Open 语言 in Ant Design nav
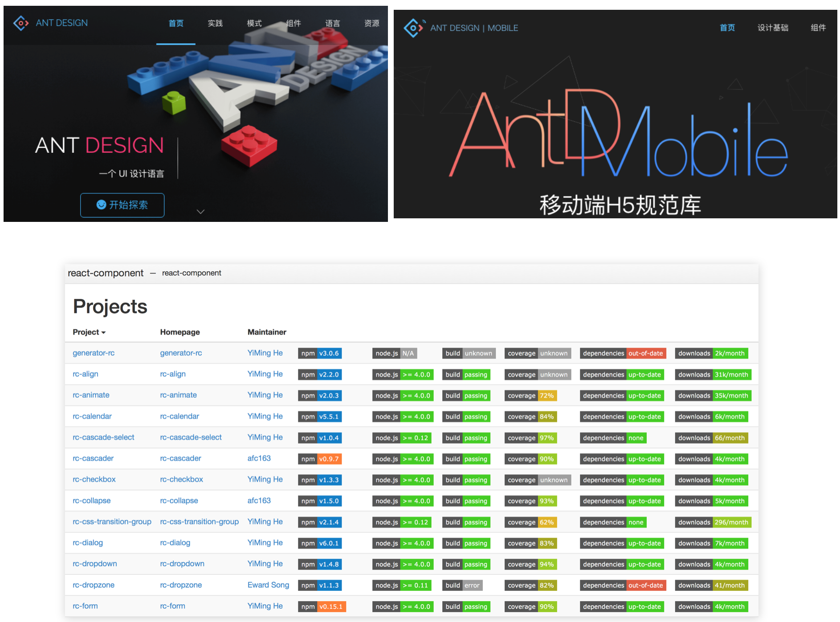840x622 pixels. coord(333,23)
